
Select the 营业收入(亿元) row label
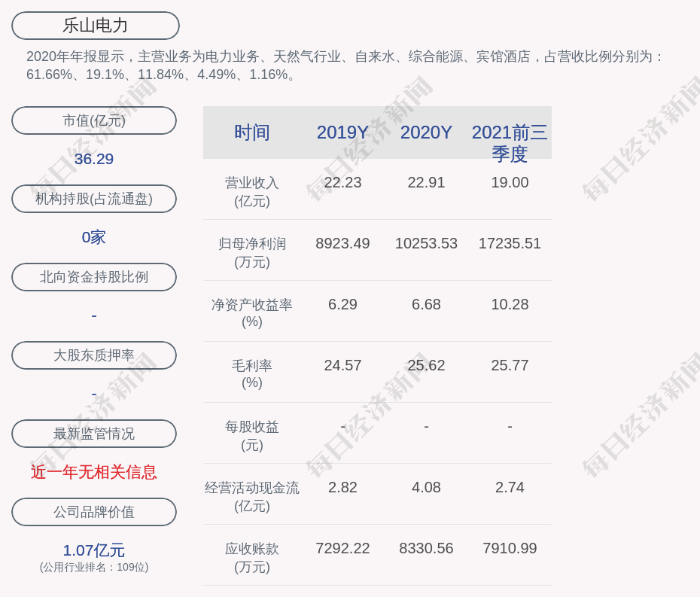[251, 191]
